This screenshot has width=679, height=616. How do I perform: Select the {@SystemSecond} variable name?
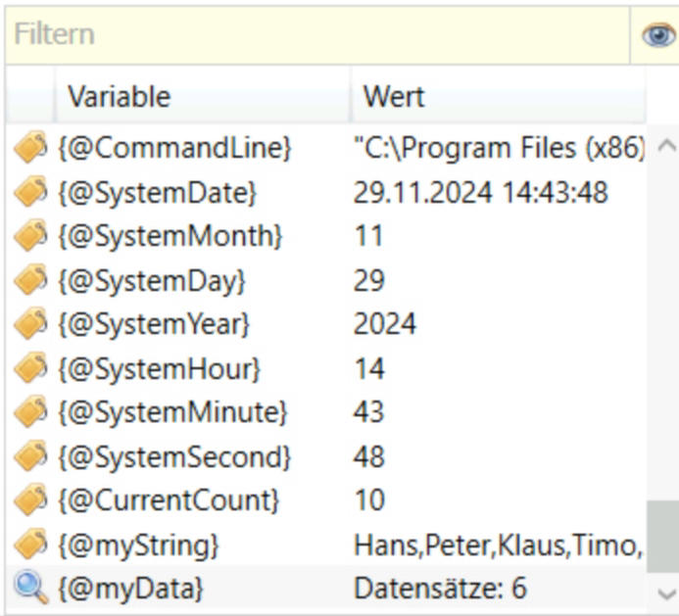pyautogui.click(x=174, y=456)
